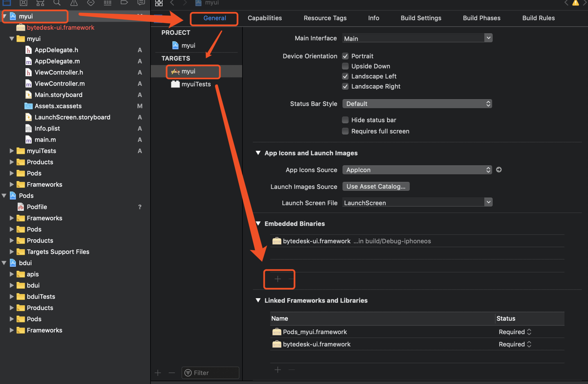Enable the Upside Down orientation checkbox
Screen dimensions: 588x384
[345, 66]
